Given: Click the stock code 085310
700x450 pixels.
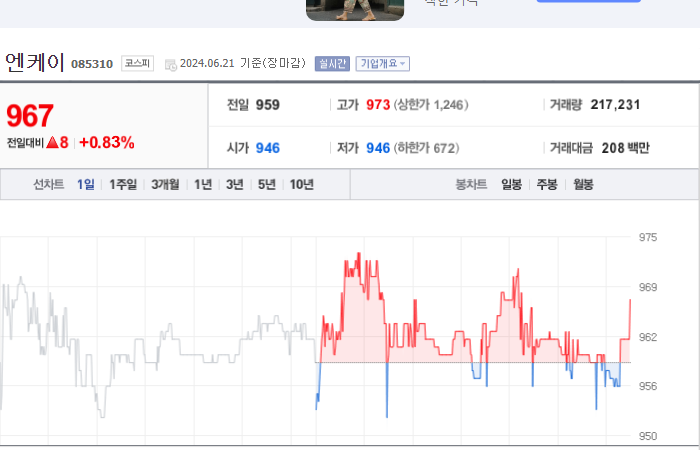Looking at the screenshot, I should 92,64.
